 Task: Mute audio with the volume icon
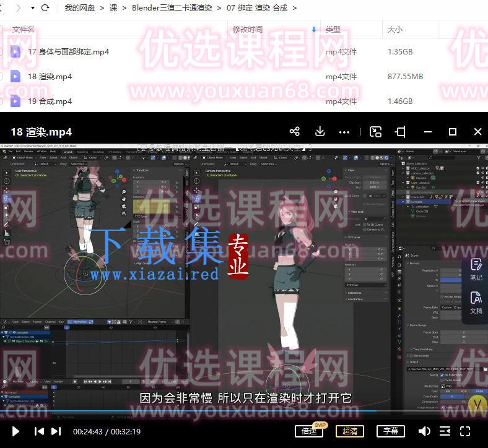point(424,431)
